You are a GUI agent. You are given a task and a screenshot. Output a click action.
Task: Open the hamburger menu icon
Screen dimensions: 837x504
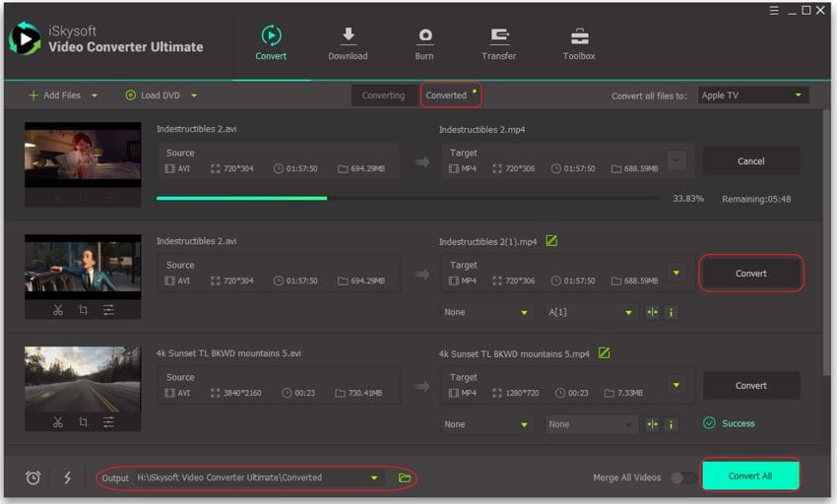tap(774, 10)
